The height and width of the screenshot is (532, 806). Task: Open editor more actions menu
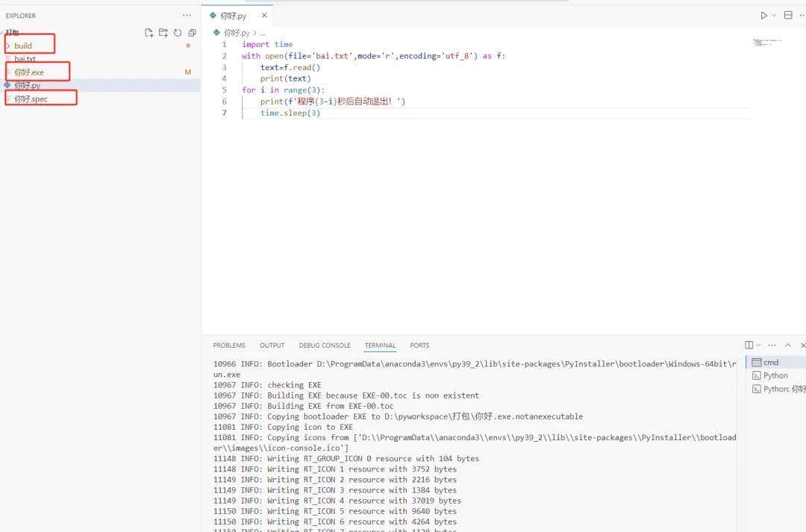pyautogui.click(x=802, y=16)
